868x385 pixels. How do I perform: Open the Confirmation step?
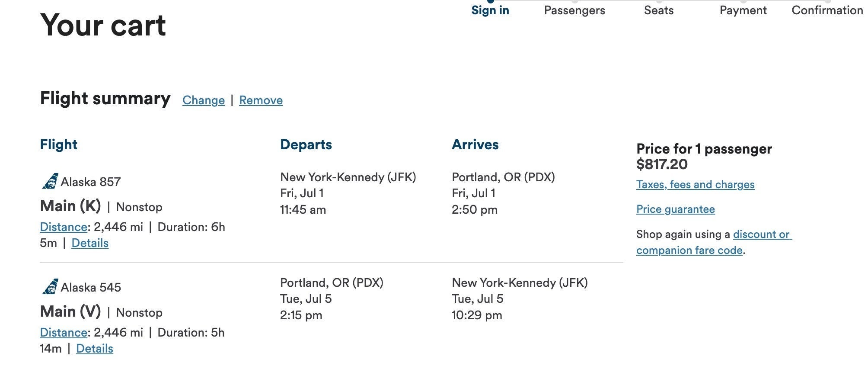[x=827, y=10]
